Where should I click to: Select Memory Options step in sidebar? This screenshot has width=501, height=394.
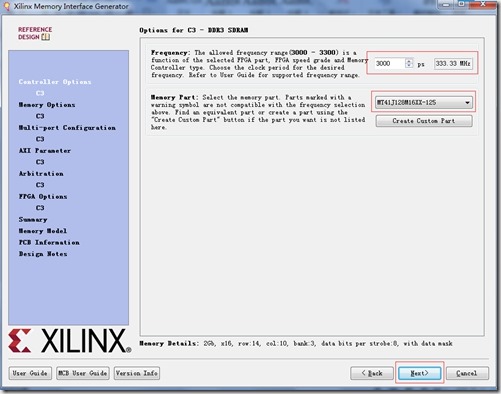coord(47,105)
